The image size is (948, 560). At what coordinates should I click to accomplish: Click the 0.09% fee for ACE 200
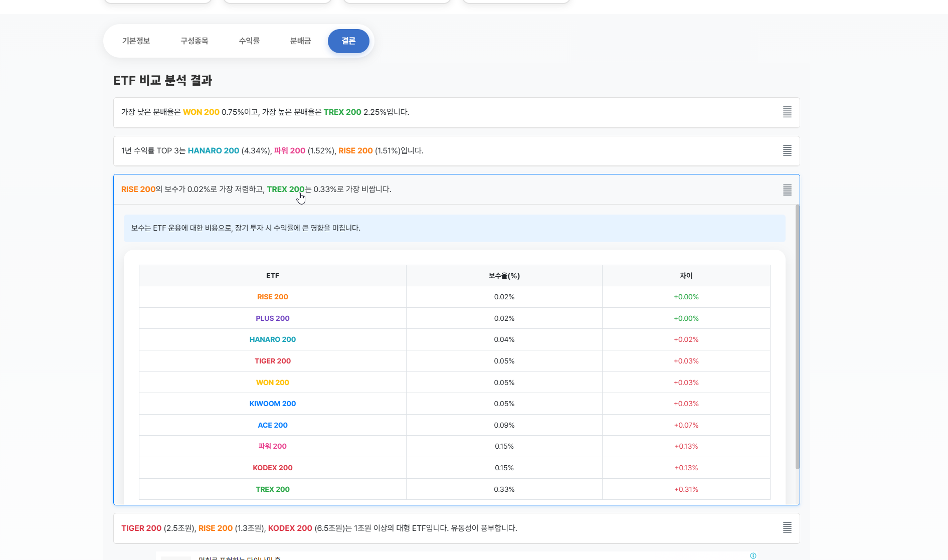[504, 425]
